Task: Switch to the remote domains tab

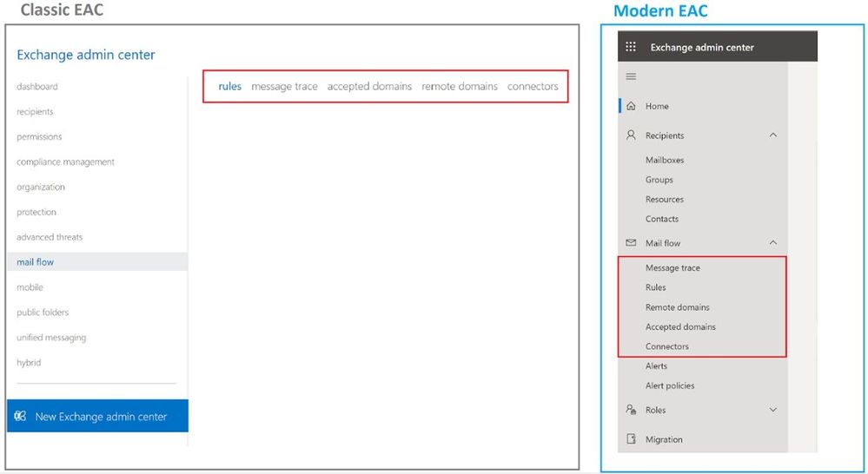Action: tap(460, 86)
